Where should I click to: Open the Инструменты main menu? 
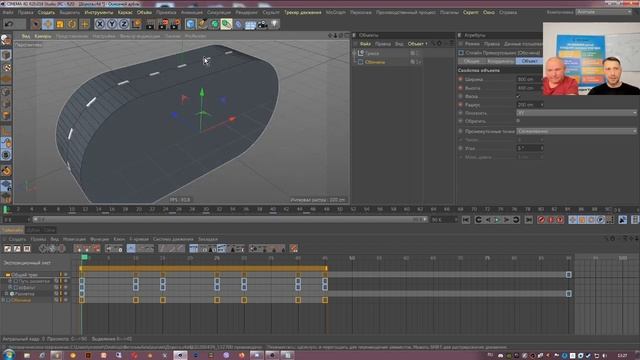click(98, 13)
